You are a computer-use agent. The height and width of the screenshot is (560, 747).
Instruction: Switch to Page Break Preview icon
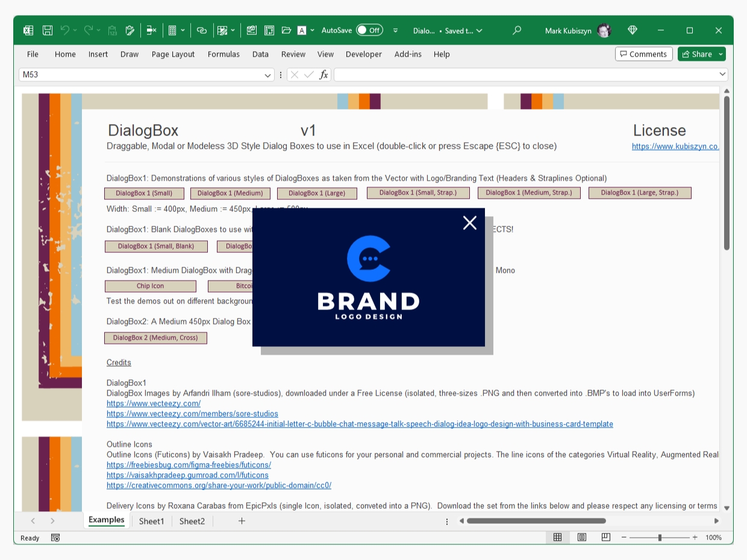coord(606,537)
